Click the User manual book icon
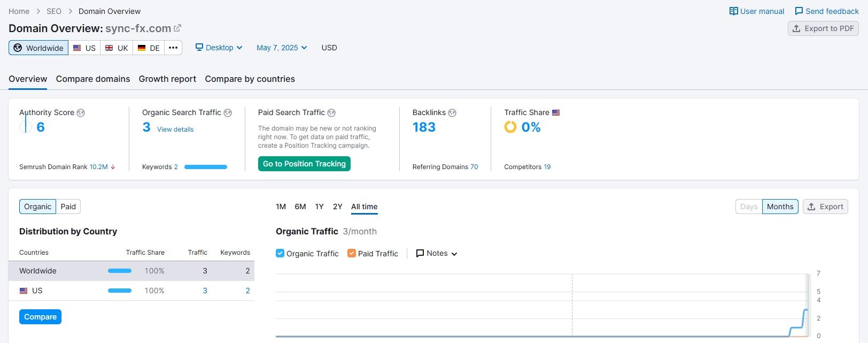The image size is (868, 343). [x=734, y=11]
